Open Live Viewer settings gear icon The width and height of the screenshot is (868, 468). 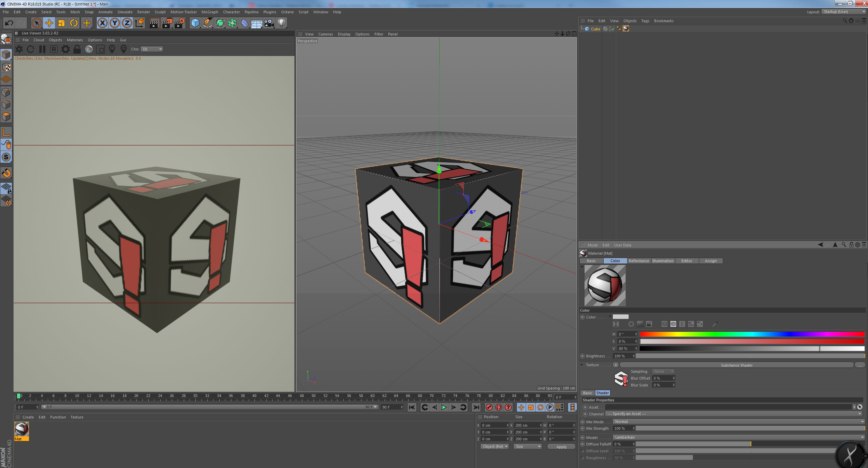point(65,49)
